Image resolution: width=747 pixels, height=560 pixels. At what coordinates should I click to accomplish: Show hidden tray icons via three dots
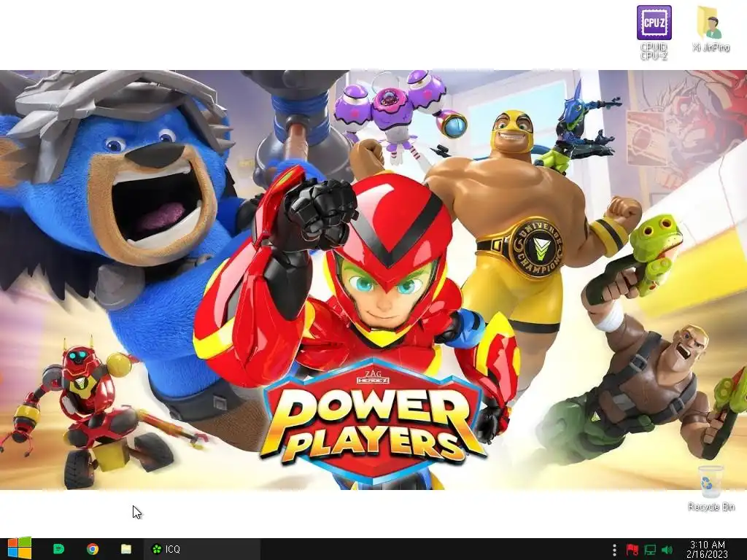(614, 550)
